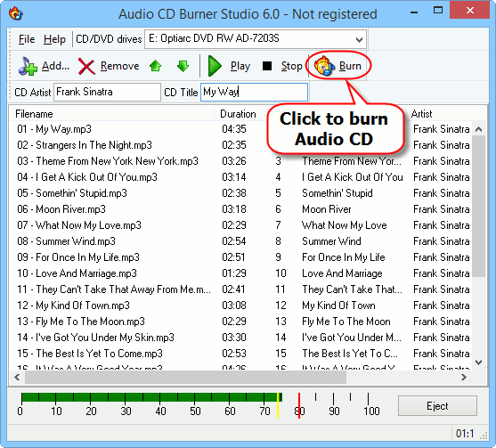Click the Remove button label
The height and width of the screenshot is (448, 496).
[119, 66]
